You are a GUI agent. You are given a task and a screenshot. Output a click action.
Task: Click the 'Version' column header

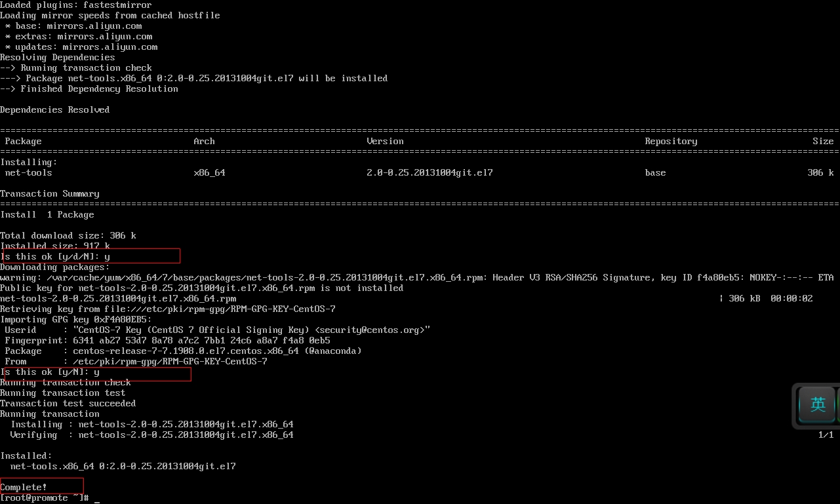coord(386,141)
